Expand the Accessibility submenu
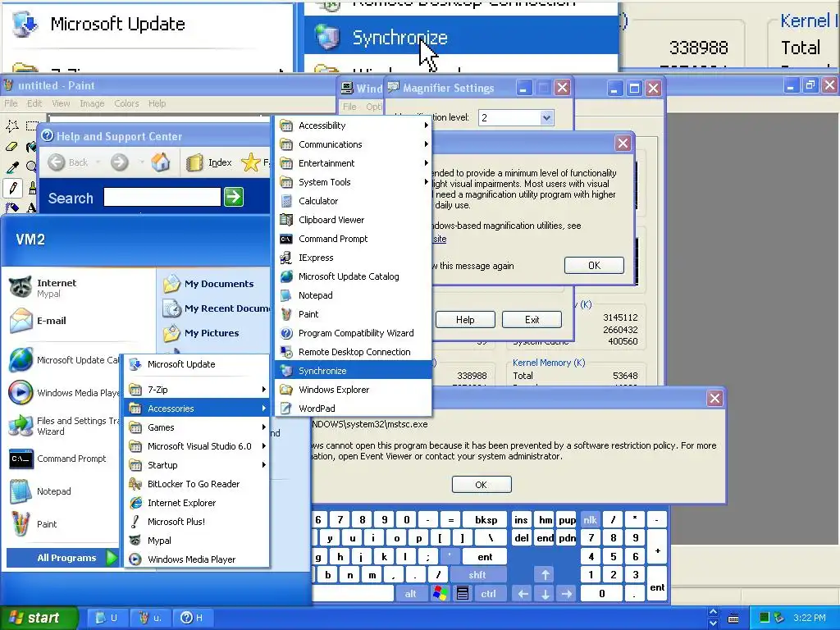 click(x=354, y=126)
